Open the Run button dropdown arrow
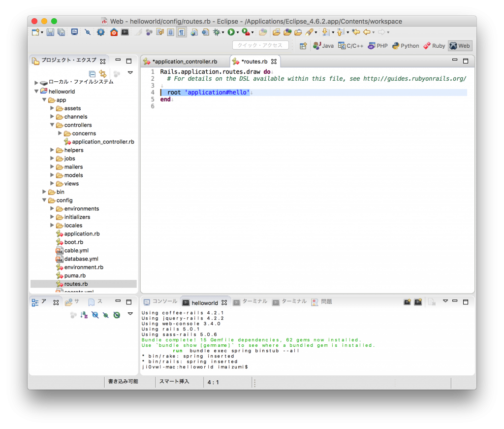 tap(238, 33)
